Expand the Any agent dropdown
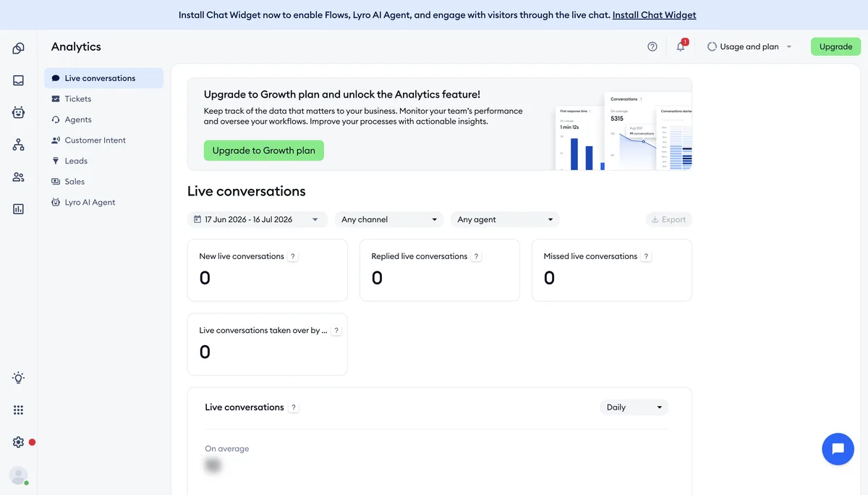The image size is (868, 495). (x=505, y=219)
